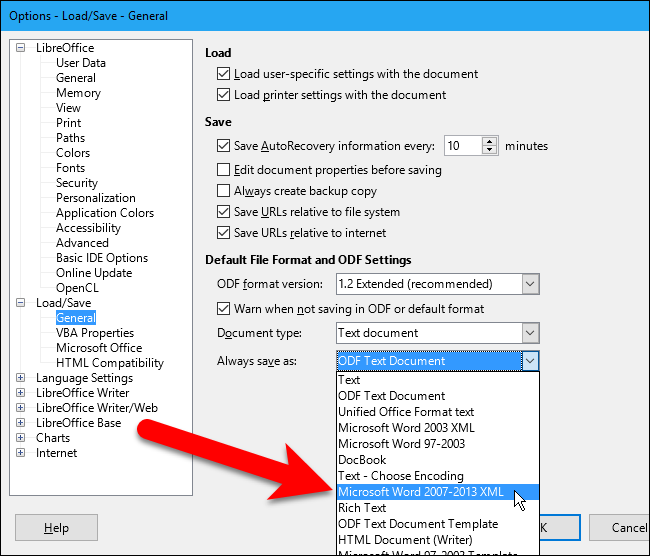Viewport: 650px width, 556px height.
Task: Open HTML Compatibility page
Action: point(110,363)
